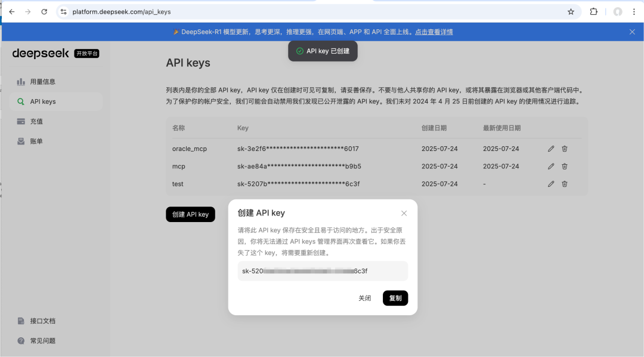Click the browser address bar URL

pos(122,12)
